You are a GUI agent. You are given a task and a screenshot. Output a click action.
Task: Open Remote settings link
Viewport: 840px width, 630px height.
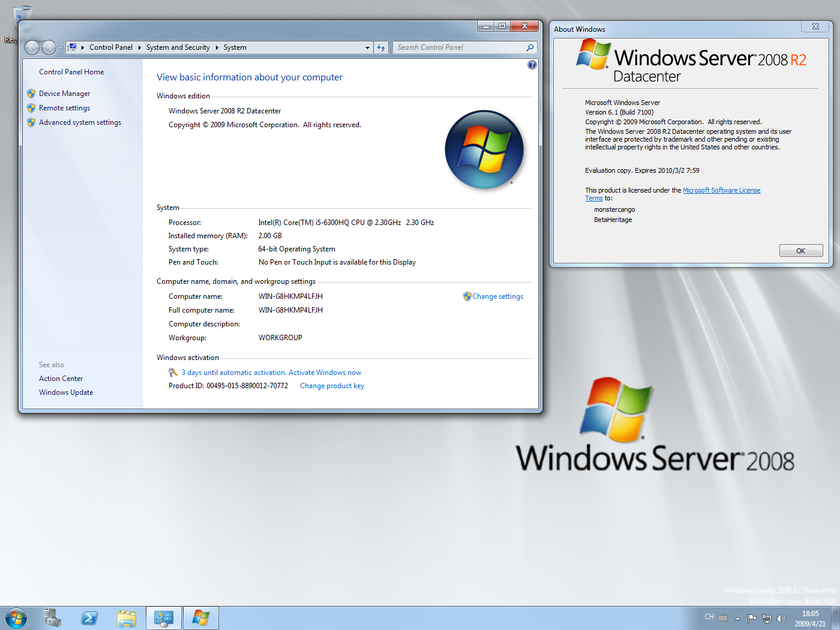point(64,108)
